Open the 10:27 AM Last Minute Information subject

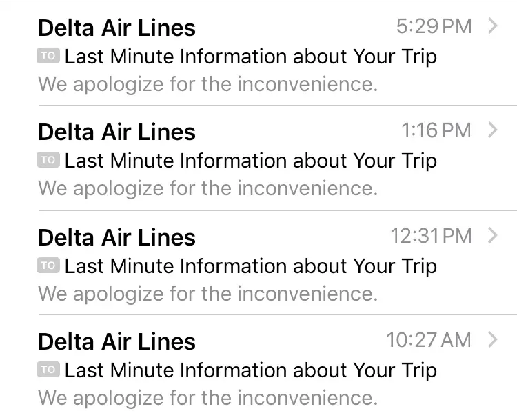[x=251, y=370]
